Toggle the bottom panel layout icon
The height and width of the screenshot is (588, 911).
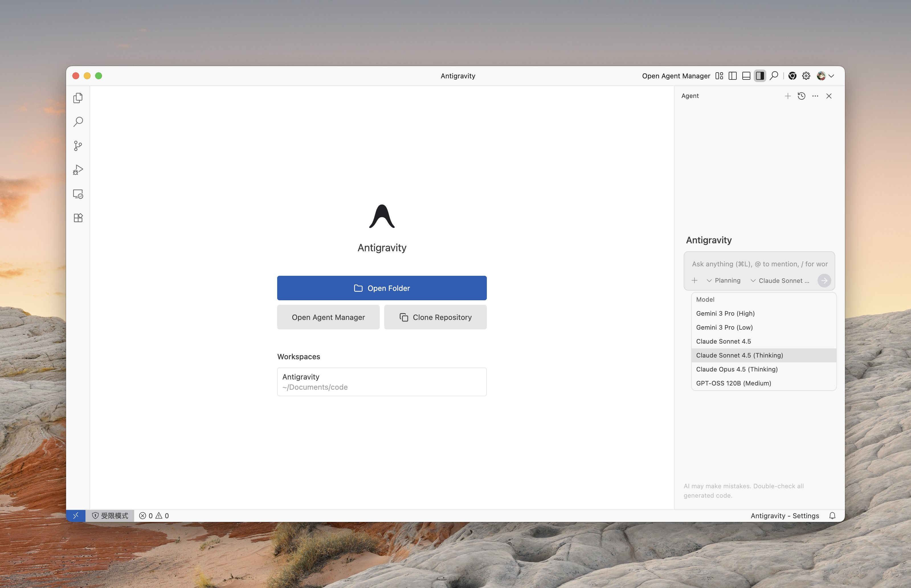click(x=746, y=75)
